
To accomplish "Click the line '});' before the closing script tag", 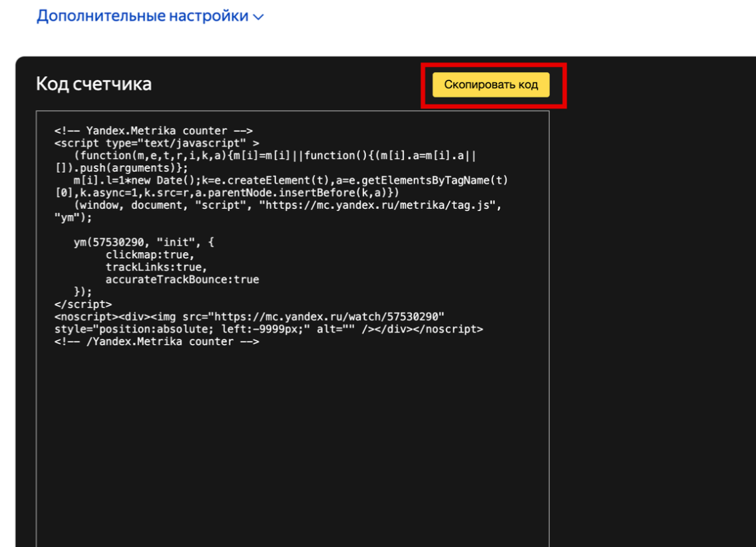I will point(83,291).
